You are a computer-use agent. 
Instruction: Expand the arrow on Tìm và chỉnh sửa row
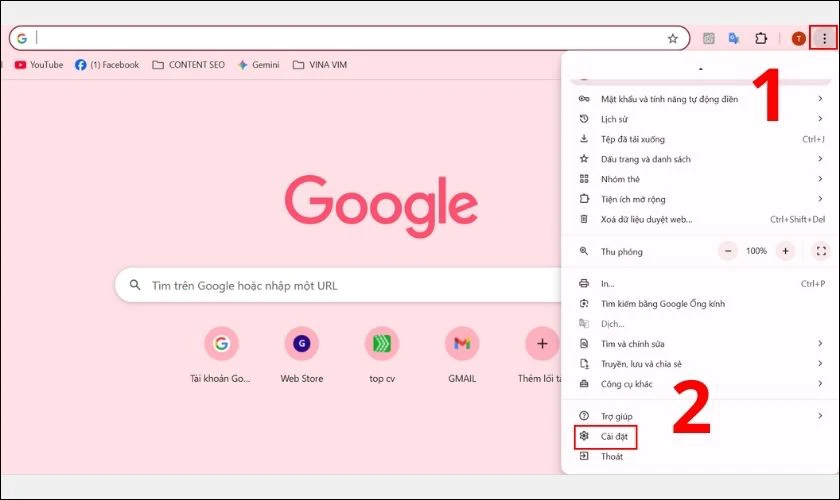click(820, 343)
